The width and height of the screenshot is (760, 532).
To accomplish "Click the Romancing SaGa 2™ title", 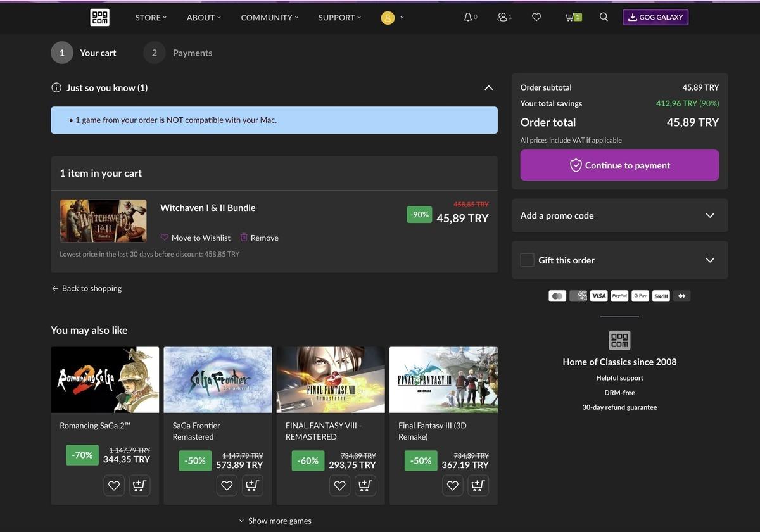I will pos(95,426).
